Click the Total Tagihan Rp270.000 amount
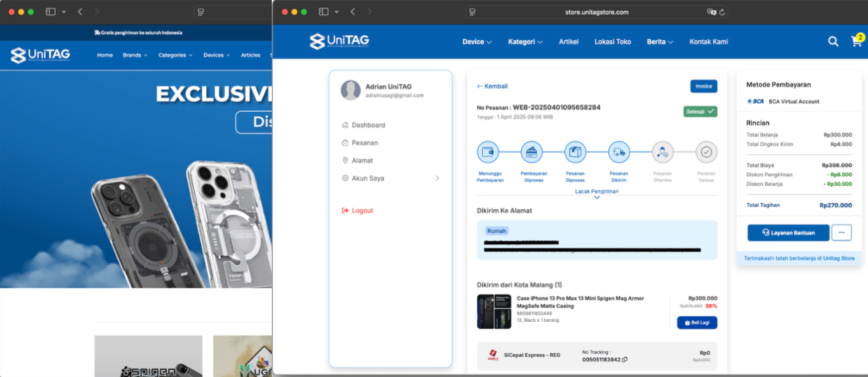Screen dimensions: 868x377 click(836, 205)
